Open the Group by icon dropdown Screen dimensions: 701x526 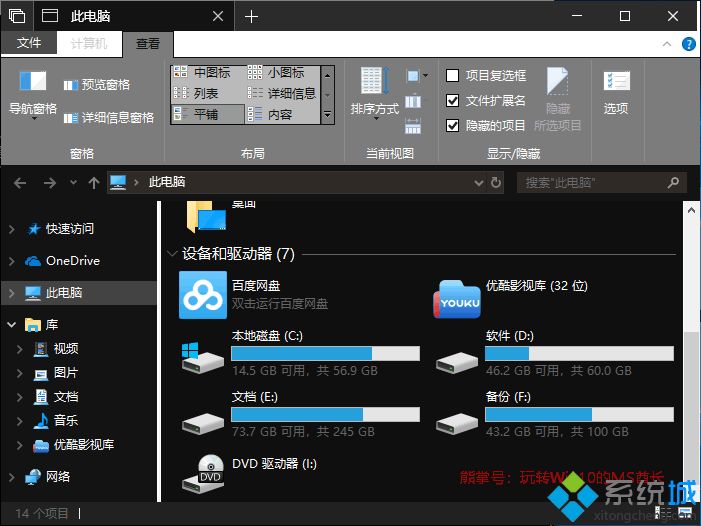(x=417, y=76)
